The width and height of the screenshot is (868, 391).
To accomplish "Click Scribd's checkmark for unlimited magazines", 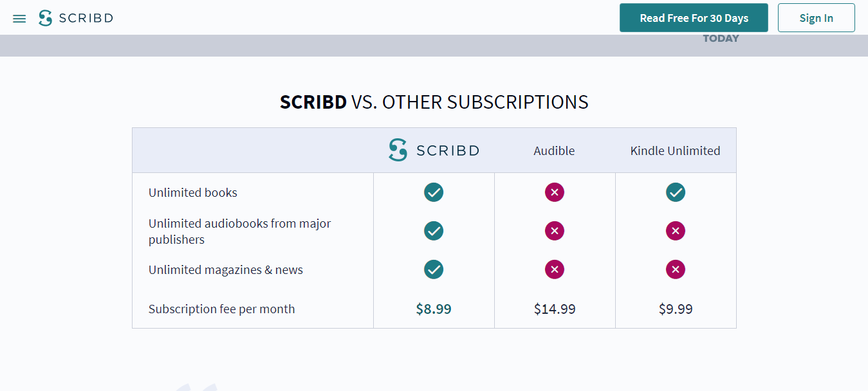I will (433, 269).
